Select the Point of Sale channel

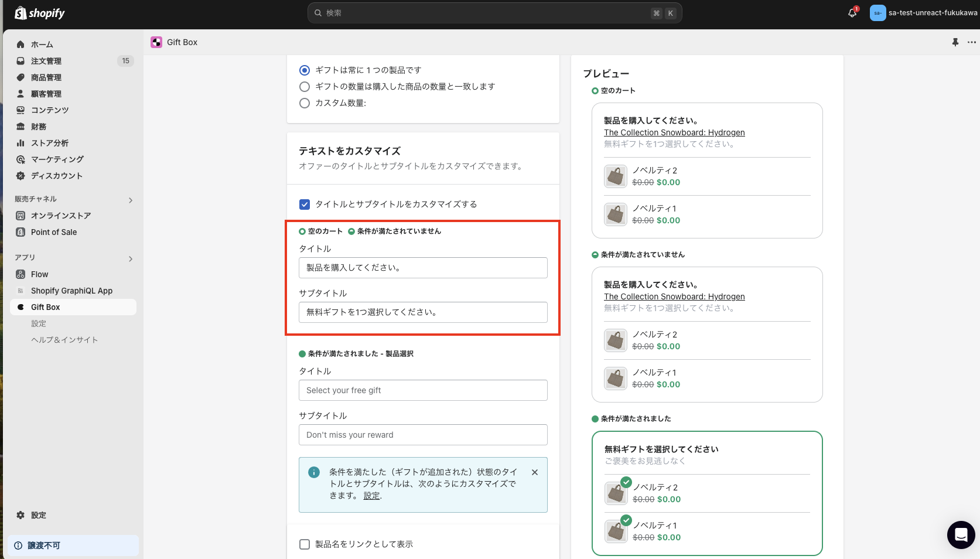54,231
